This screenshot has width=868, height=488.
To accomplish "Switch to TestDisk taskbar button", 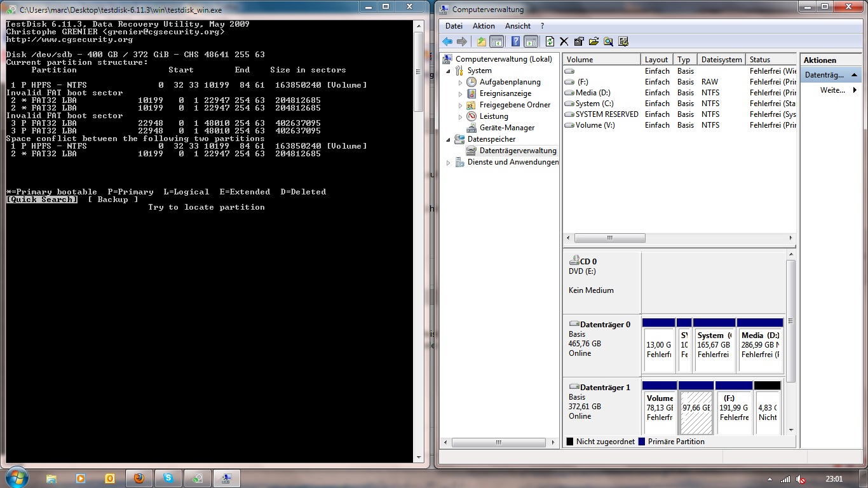I will click(198, 478).
